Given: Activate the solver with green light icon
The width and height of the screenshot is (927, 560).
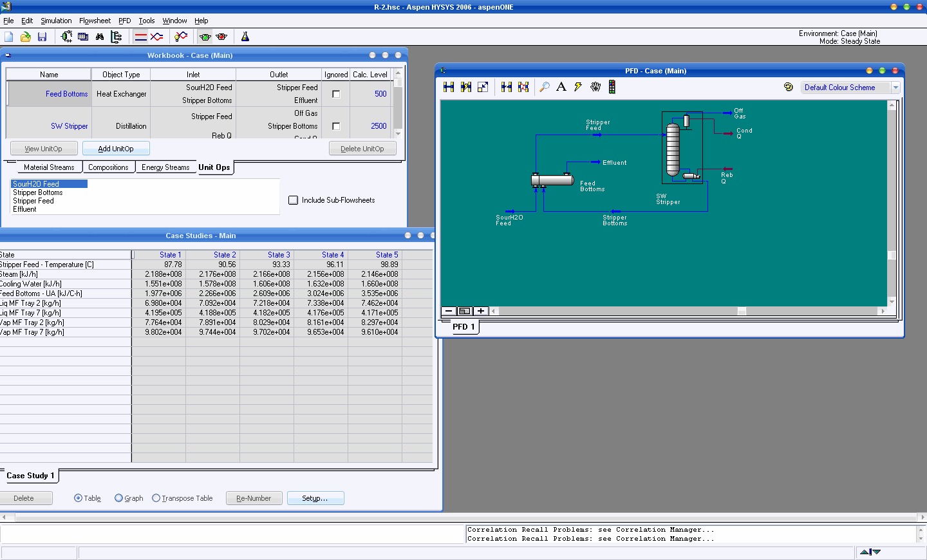Looking at the screenshot, I should pos(205,37).
